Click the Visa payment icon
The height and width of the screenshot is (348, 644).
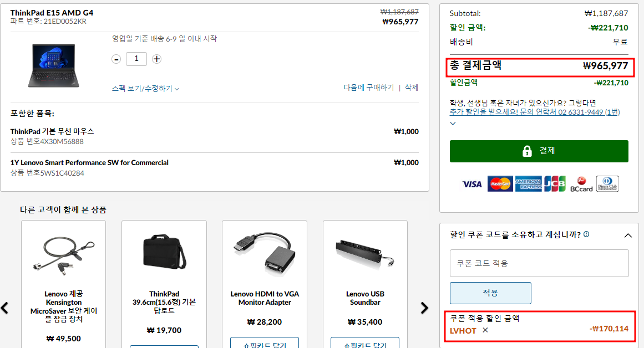(472, 185)
